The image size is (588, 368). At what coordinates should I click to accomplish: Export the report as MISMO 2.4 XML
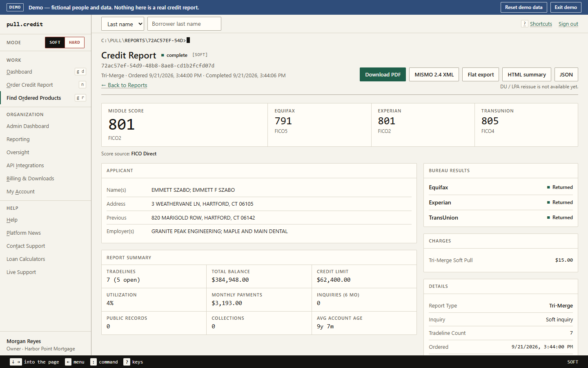pyautogui.click(x=434, y=74)
